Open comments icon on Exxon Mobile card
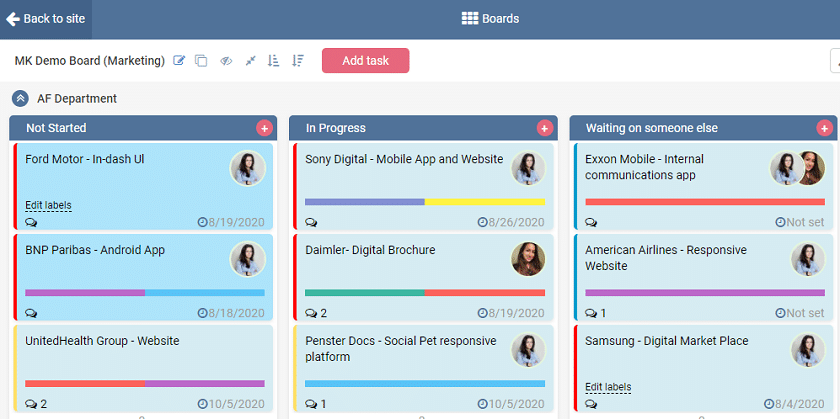This screenshot has width=840, height=419. [x=591, y=222]
